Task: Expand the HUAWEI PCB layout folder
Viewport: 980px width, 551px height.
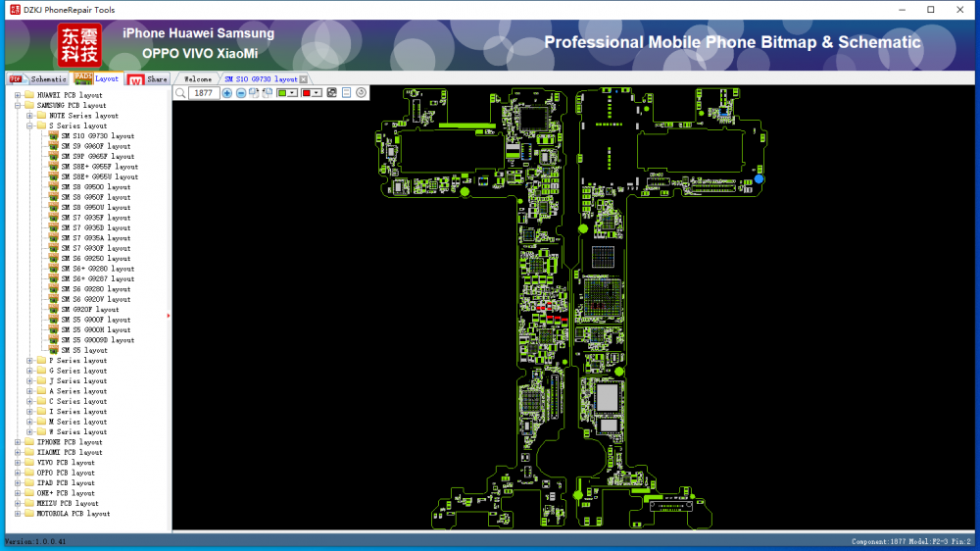Action: tap(18, 95)
